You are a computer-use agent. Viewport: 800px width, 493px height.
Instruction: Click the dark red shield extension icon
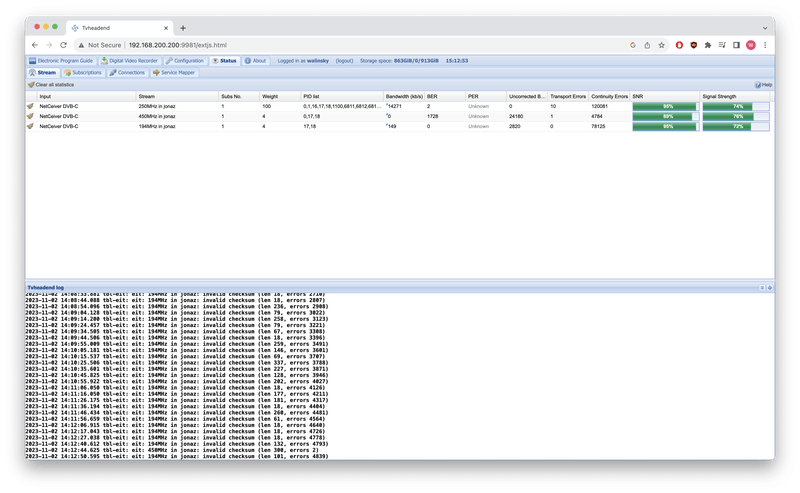click(x=693, y=45)
